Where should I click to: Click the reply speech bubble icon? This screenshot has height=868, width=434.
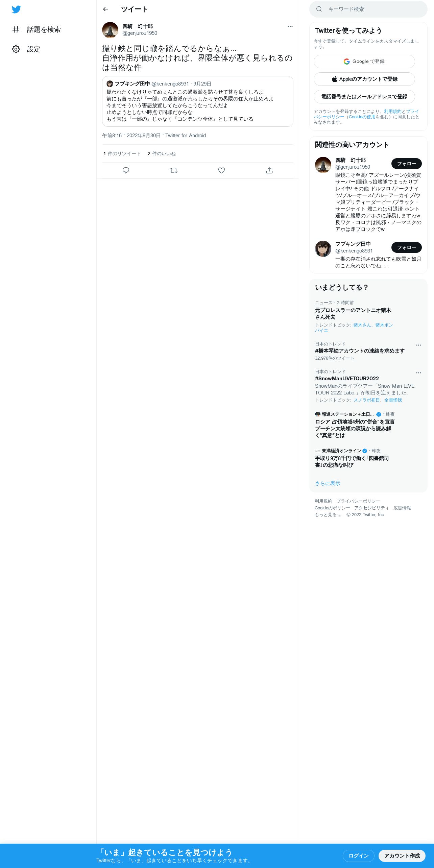click(126, 170)
